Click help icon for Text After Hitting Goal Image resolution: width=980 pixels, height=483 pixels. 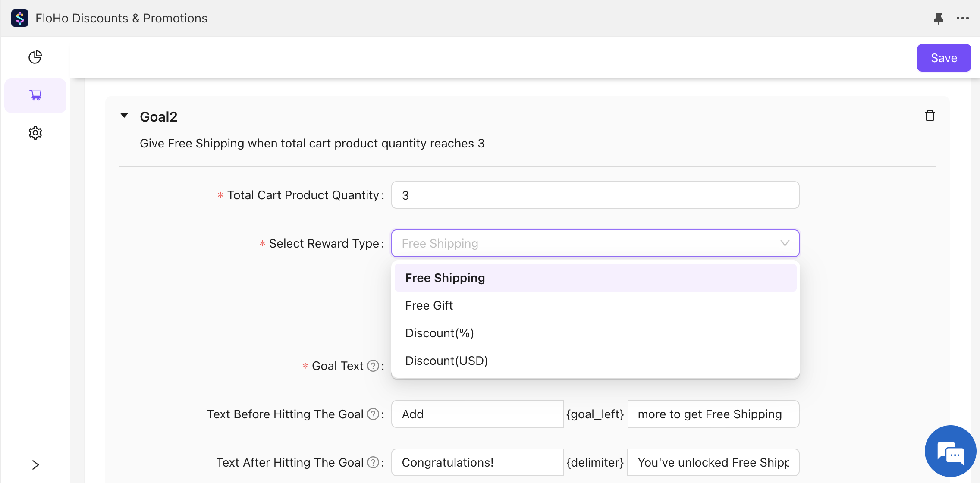point(373,462)
